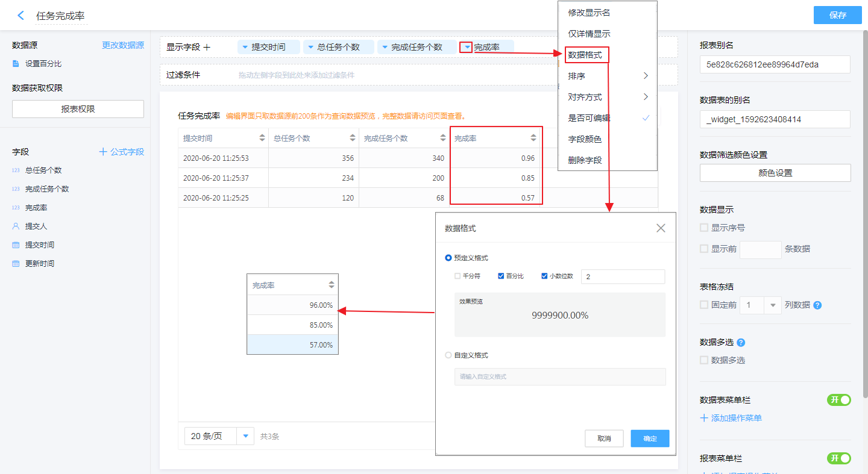The width and height of the screenshot is (868, 474).
Task: Click the 显示前 number input box
Action: click(761, 249)
